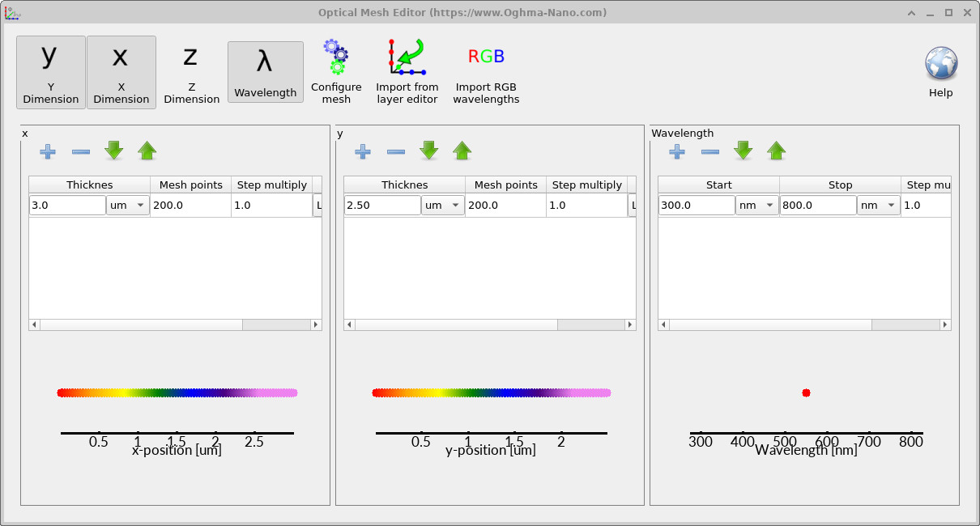
Task: Remove a row in x panel
Action: [81, 151]
